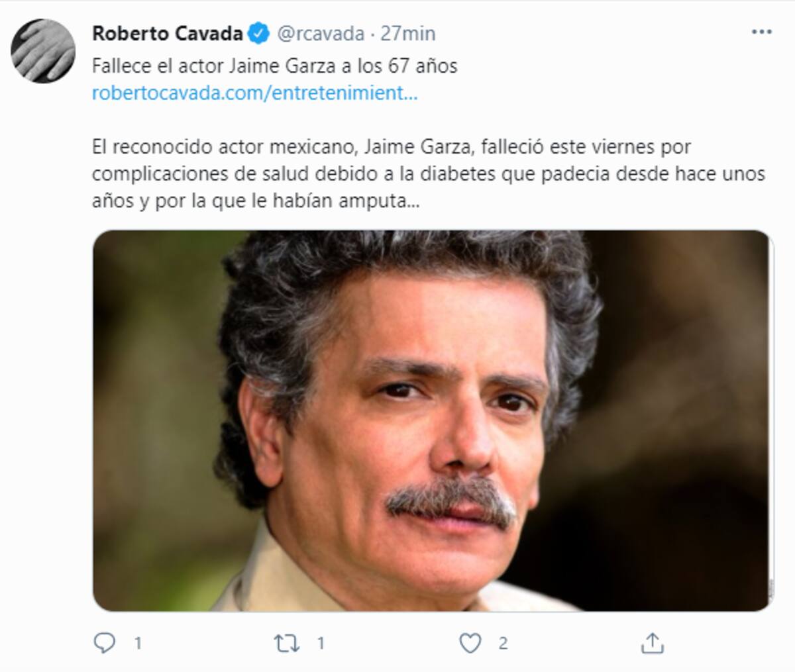Click the Roberto Cavada display name
Viewport: 795px width, 672px height.
click(x=168, y=33)
